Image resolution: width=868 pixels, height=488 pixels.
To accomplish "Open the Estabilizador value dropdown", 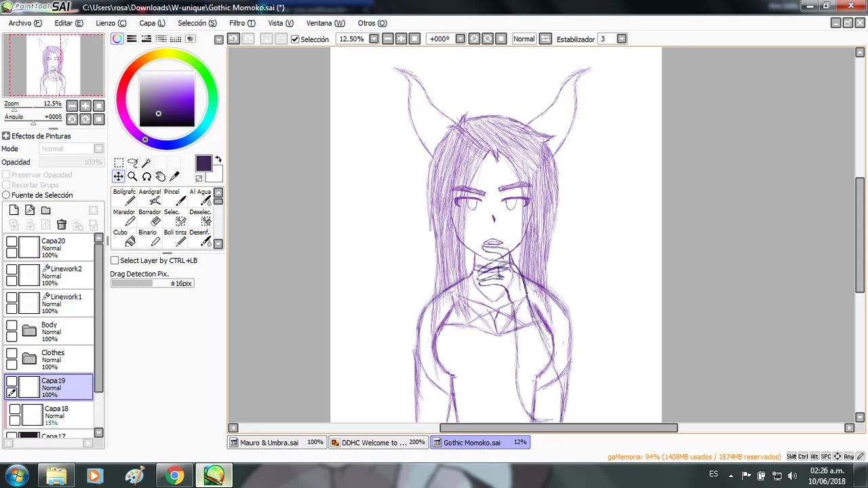I will tap(622, 39).
